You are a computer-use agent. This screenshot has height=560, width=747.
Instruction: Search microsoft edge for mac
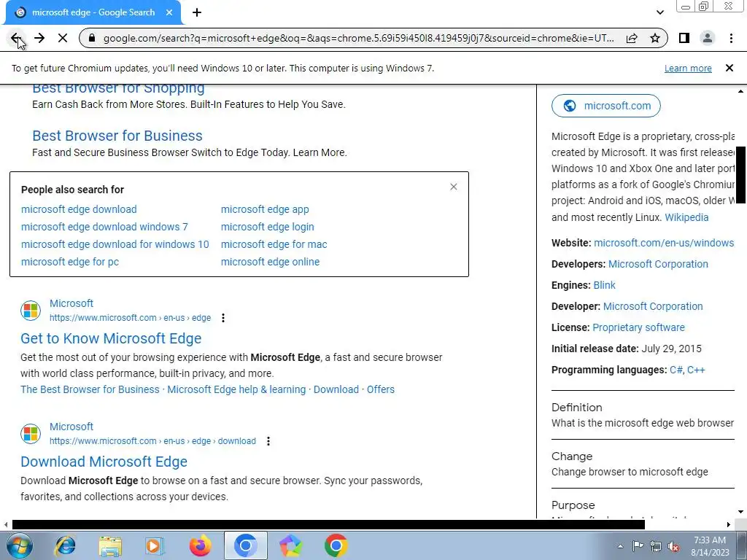pos(274,244)
